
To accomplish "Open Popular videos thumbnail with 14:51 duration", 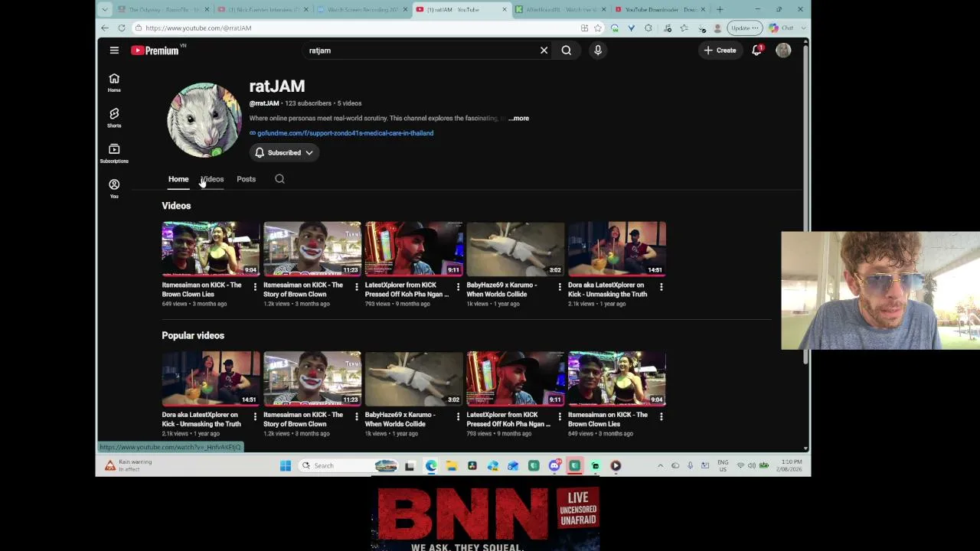I will 211,379.
